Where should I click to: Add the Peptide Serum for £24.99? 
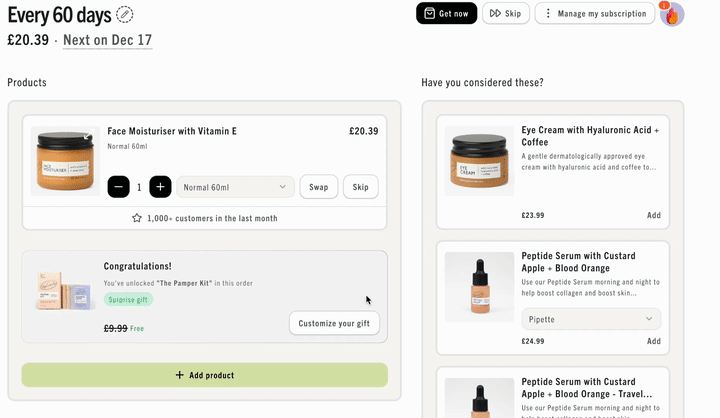tap(654, 341)
